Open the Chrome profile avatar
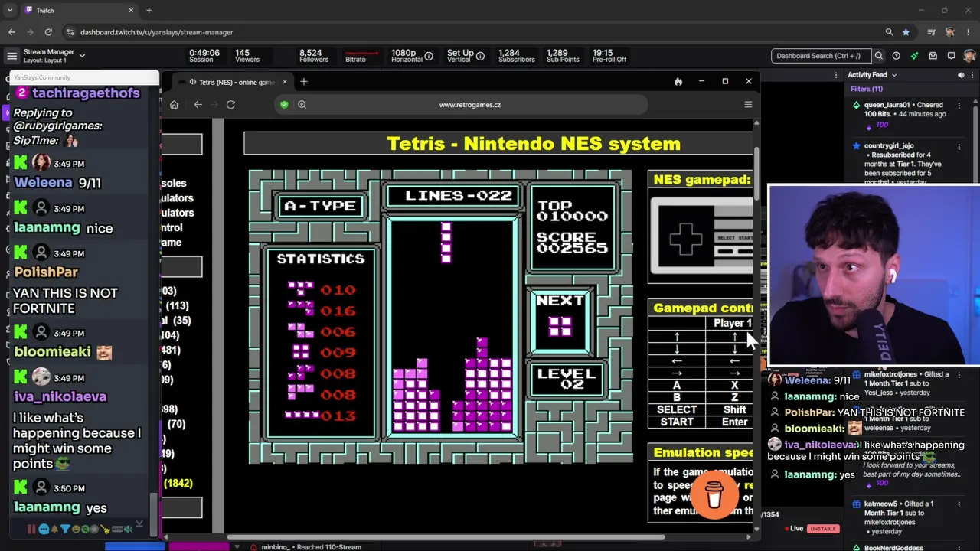Screen dimensions: 980x551 click(x=950, y=32)
